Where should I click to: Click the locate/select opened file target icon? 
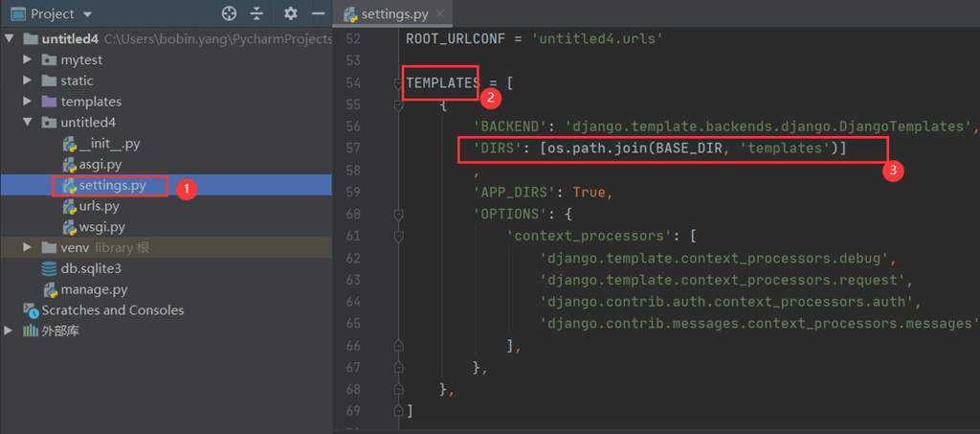[229, 14]
